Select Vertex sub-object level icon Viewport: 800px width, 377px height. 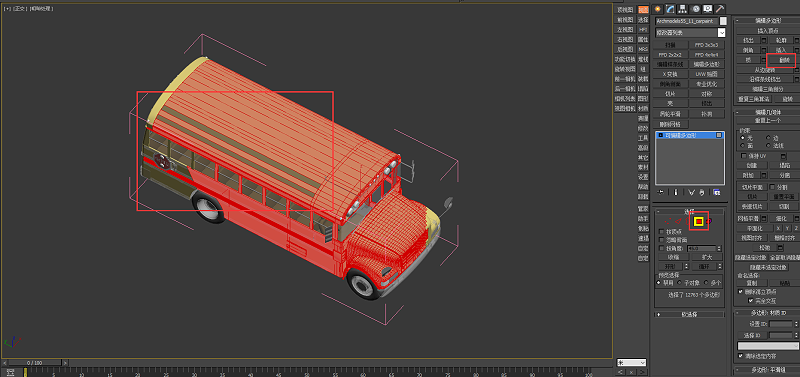pos(668,221)
